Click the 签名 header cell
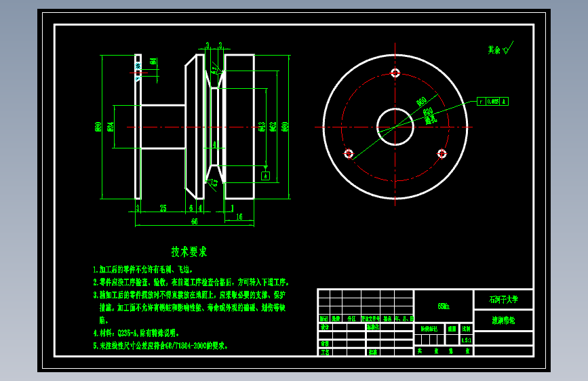The image size is (588, 381). (387, 319)
